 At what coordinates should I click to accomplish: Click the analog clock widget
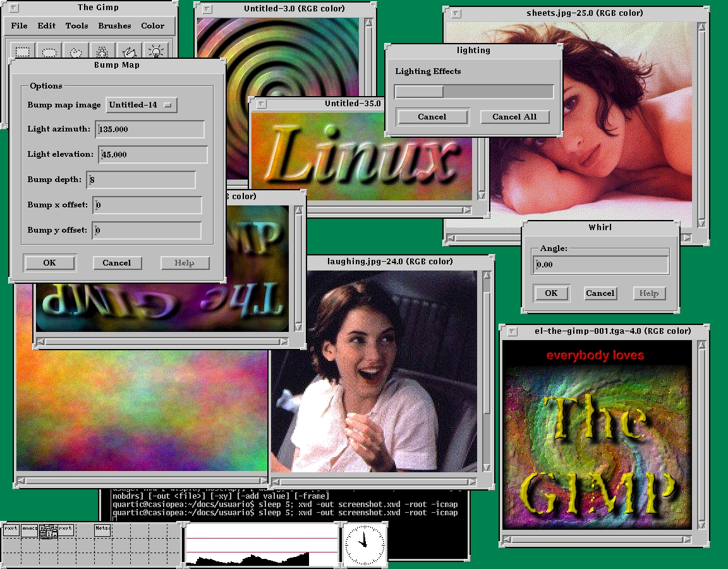coord(365,544)
